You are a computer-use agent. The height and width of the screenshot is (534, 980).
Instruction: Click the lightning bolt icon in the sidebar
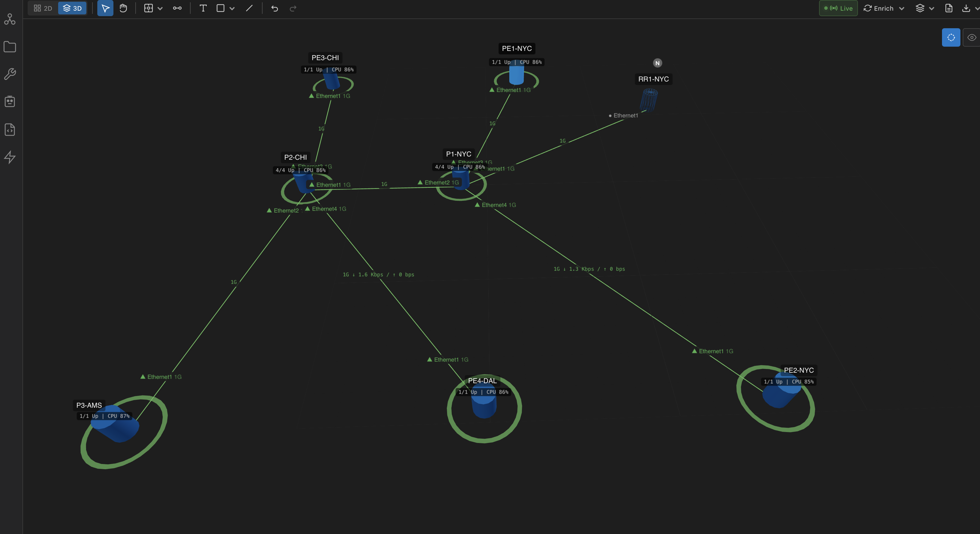point(10,157)
